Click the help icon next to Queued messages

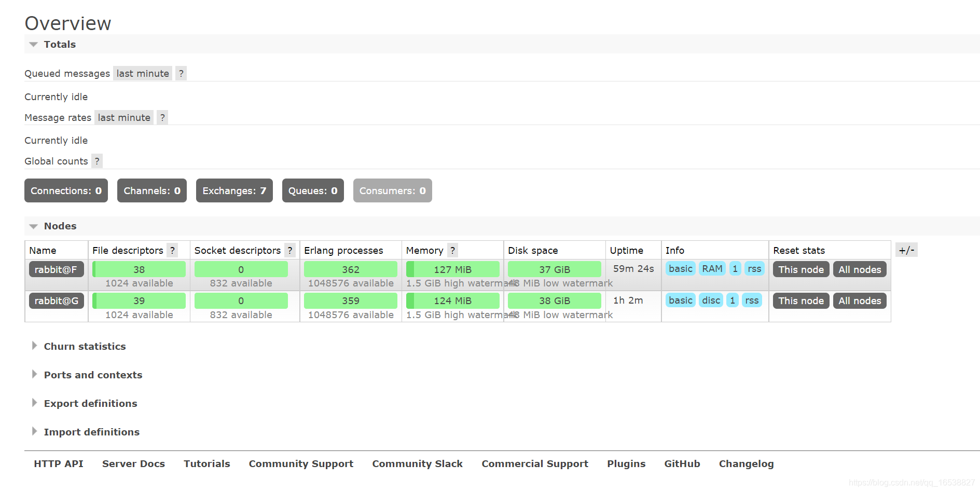point(181,73)
